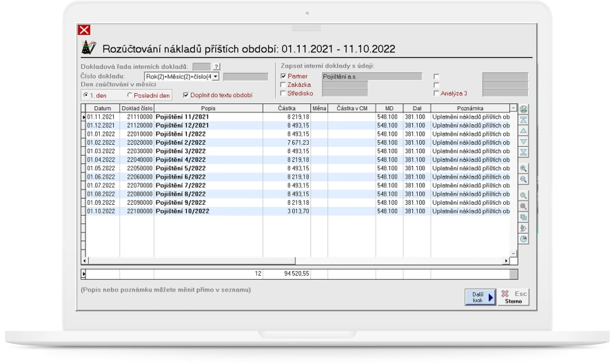This screenshot has width=610, height=364.
Task: Jump to last record with the bottom arrow icon
Action: (x=524, y=152)
